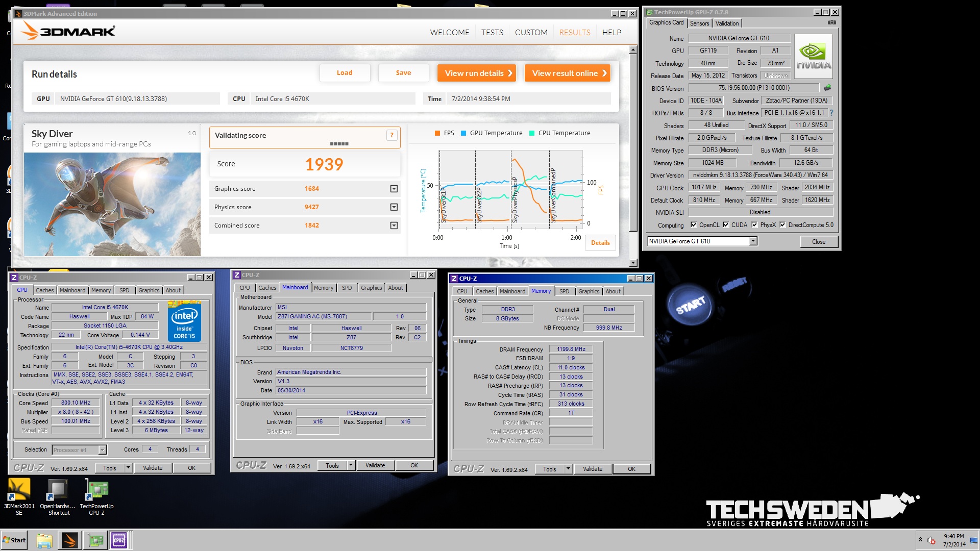
Task: Open the CUSTOM section in 3DMark
Action: coord(531,33)
